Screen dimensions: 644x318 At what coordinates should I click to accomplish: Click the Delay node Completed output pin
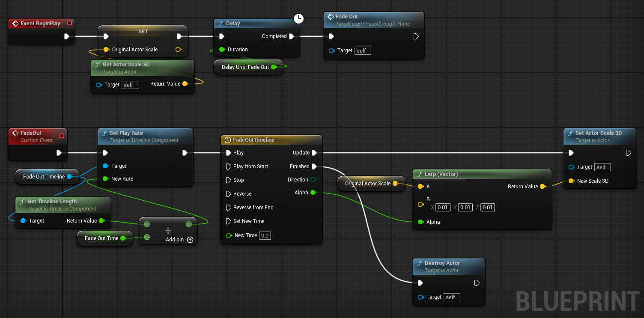coord(292,36)
